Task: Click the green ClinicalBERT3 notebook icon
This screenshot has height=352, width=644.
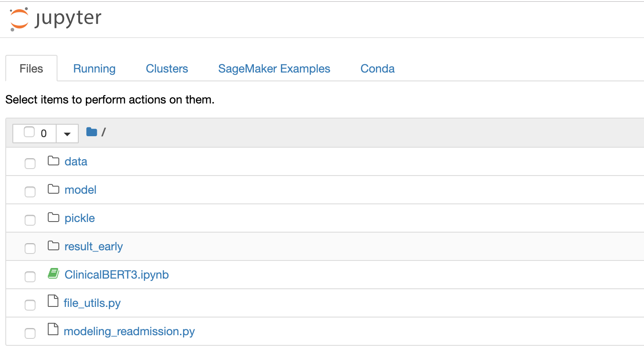Action: (54, 274)
